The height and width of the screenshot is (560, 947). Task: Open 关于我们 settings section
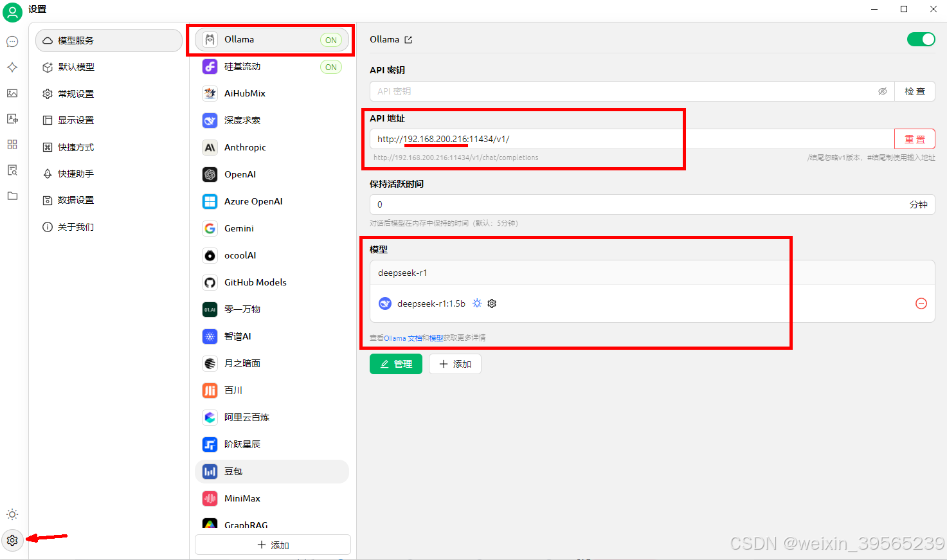(109, 228)
